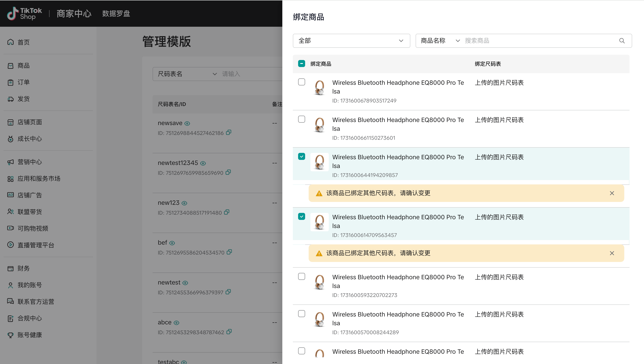This screenshot has width=644, height=364.
Task: Preview the new123 size chart eye icon
Action: pyautogui.click(x=184, y=203)
